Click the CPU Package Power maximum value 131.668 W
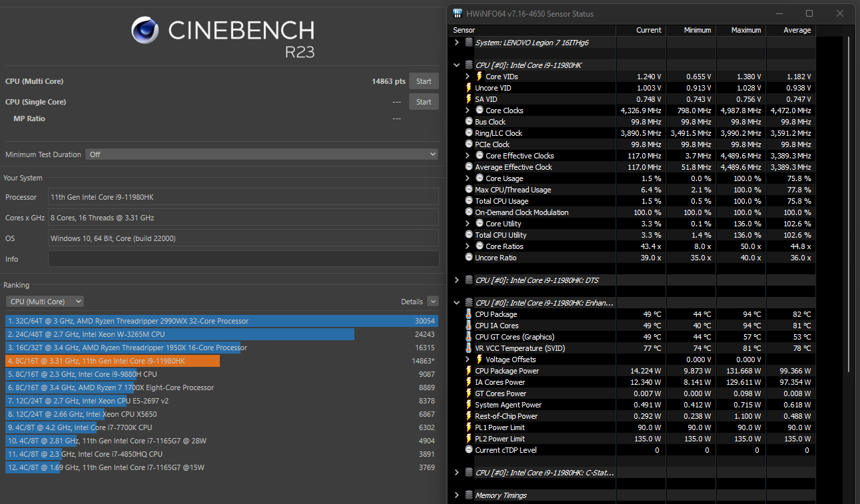Screen dimensions: 860x504 (x=740, y=371)
